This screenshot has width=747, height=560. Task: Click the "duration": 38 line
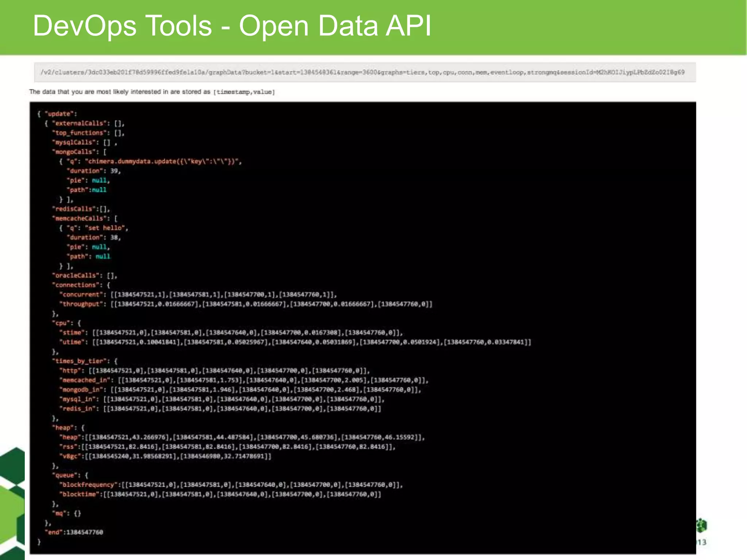click(94, 237)
